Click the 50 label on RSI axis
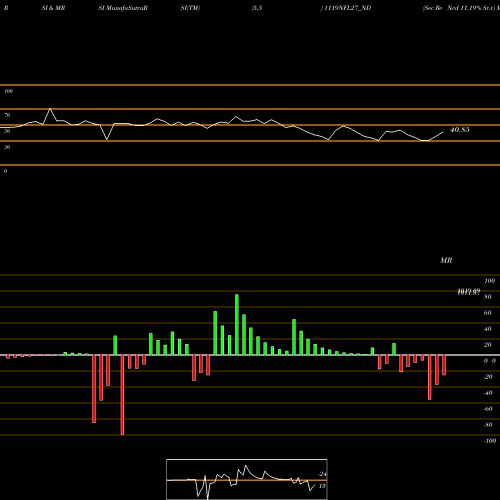Screen dimensions: 500x500 (x=7, y=131)
